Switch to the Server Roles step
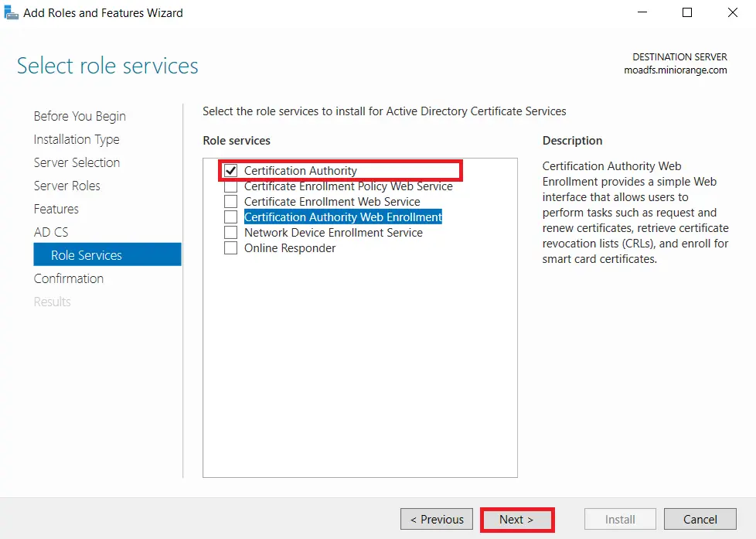The height and width of the screenshot is (539, 756). (x=73, y=186)
